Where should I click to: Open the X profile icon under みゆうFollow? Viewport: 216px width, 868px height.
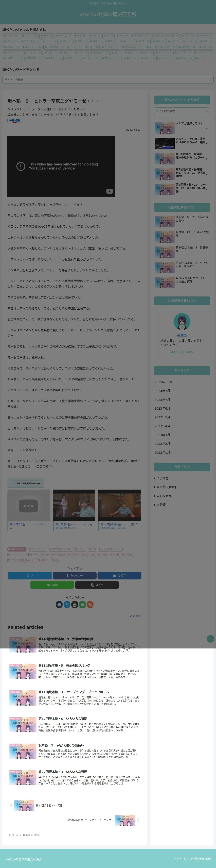67,605
